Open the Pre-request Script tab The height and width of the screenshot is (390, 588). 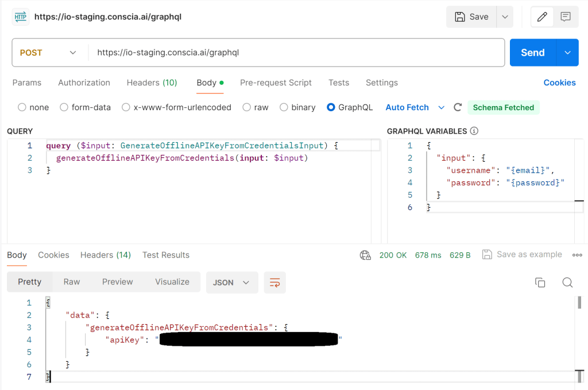click(x=276, y=83)
